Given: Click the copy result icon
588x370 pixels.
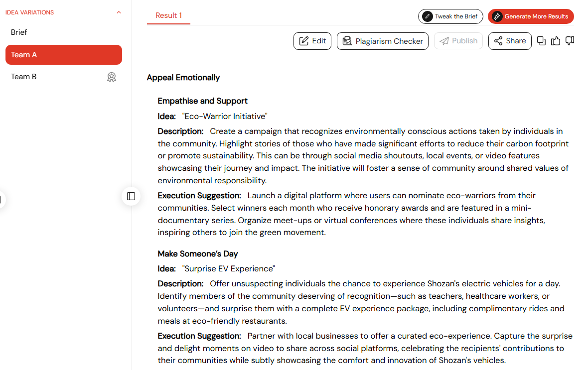Looking at the screenshot, I should click(x=541, y=41).
